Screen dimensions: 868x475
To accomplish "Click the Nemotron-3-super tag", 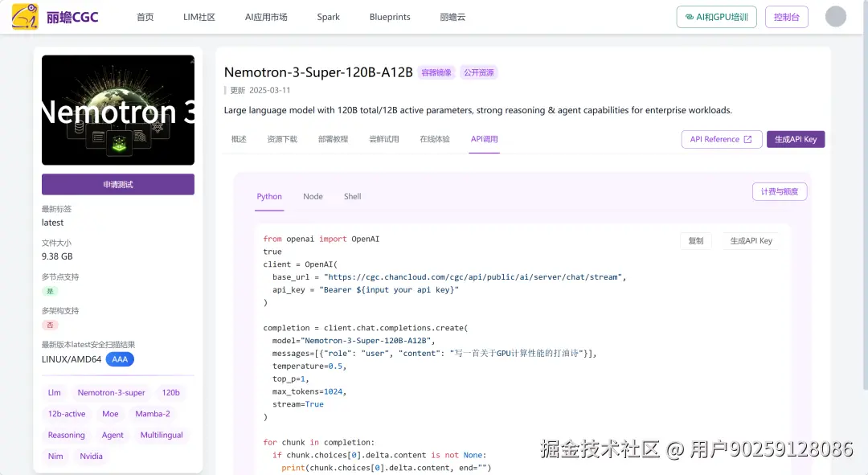I will click(x=111, y=392).
